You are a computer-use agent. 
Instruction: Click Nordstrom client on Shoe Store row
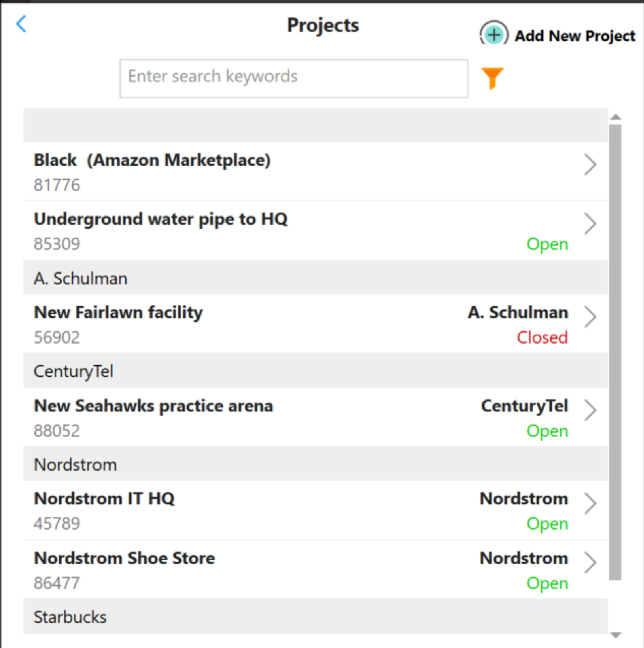tap(524, 558)
